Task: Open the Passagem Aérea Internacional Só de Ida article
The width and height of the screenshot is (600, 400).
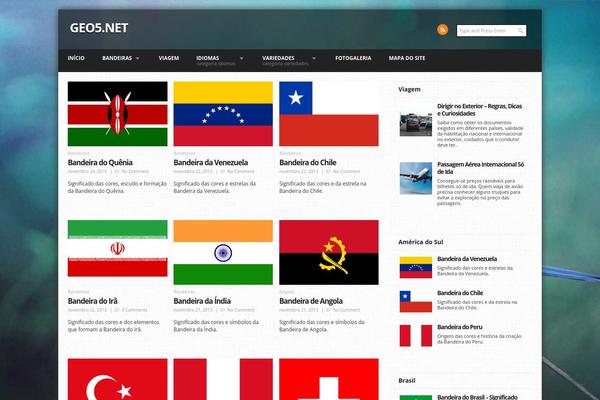Action: click(x=481, y=168)
